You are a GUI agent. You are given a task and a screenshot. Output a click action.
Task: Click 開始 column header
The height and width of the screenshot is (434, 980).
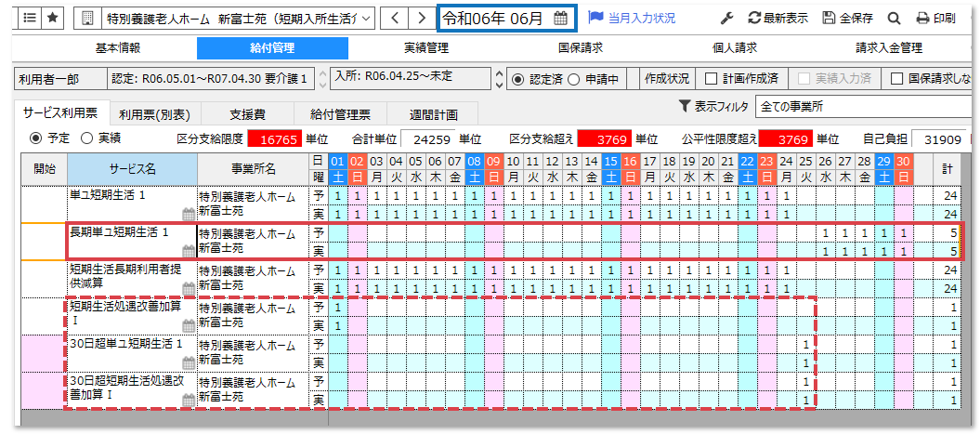click(45, 168)
